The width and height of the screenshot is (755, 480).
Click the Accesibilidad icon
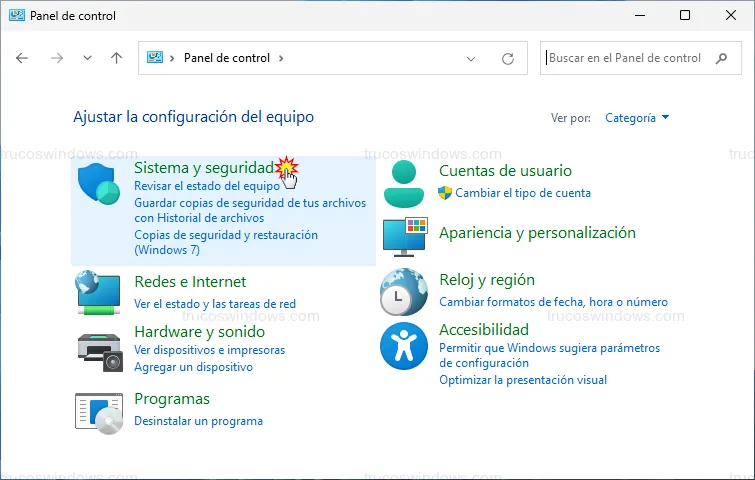pos(404,347)
